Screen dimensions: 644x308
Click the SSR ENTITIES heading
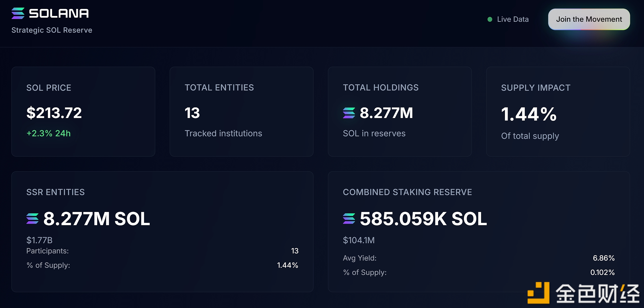point(56,192)
